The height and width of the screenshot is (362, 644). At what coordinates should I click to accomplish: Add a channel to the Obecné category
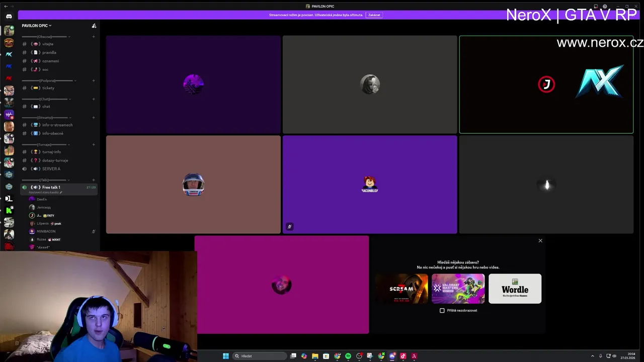pyautogui.click(x=94, y=37)
